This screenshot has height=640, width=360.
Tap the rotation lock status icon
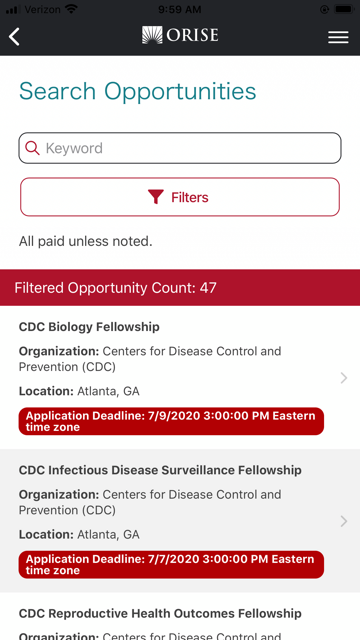tap(324, 9)
